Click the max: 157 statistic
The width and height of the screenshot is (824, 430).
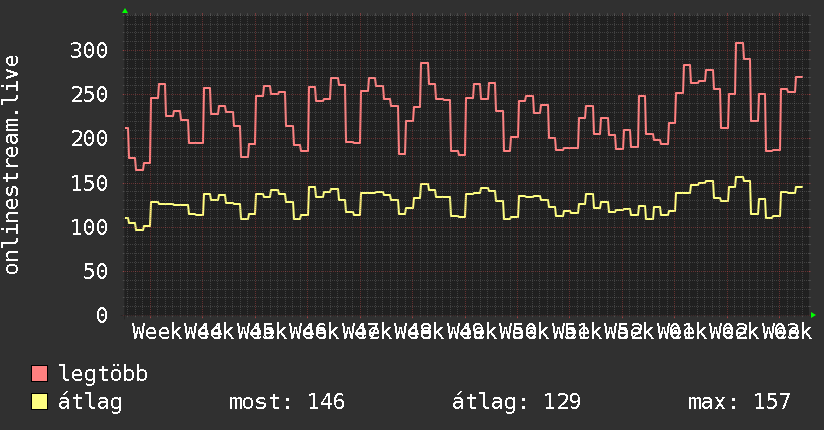[739, 402]
